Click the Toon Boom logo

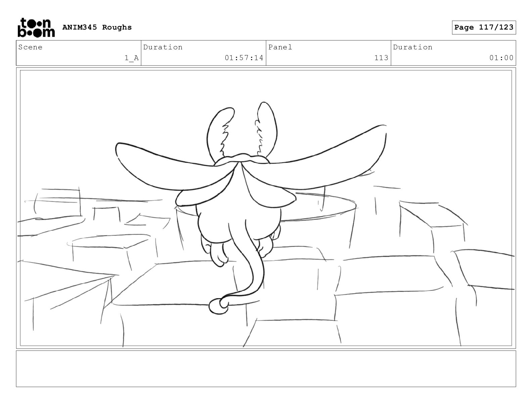click(x=36, y=28)
